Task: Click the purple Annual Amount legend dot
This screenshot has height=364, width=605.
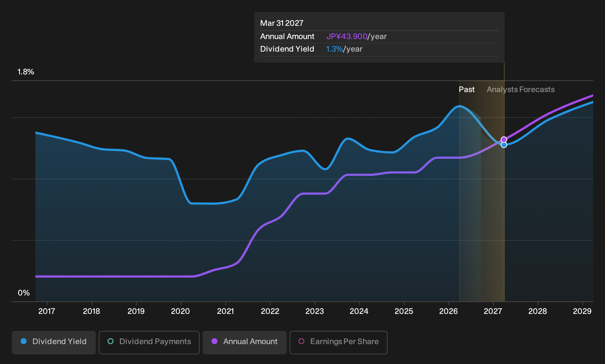Action: pos(214,342)
